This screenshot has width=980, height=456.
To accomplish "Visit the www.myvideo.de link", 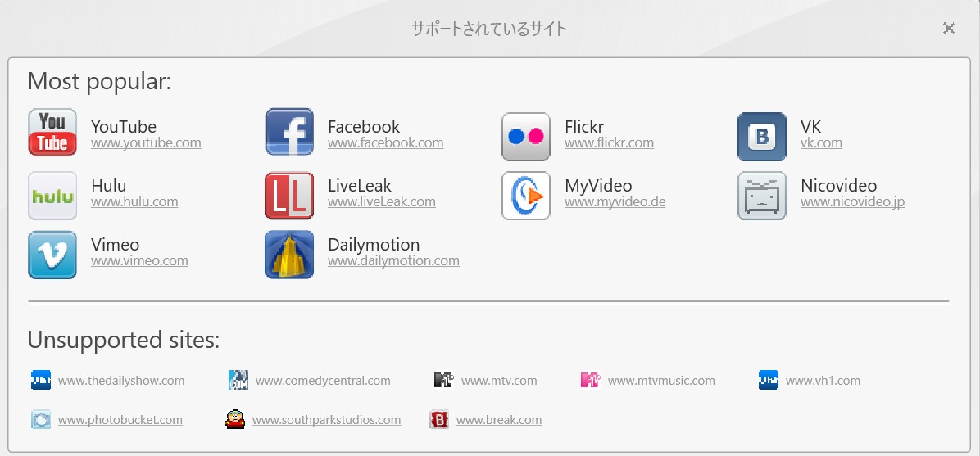I will point(615,201).
